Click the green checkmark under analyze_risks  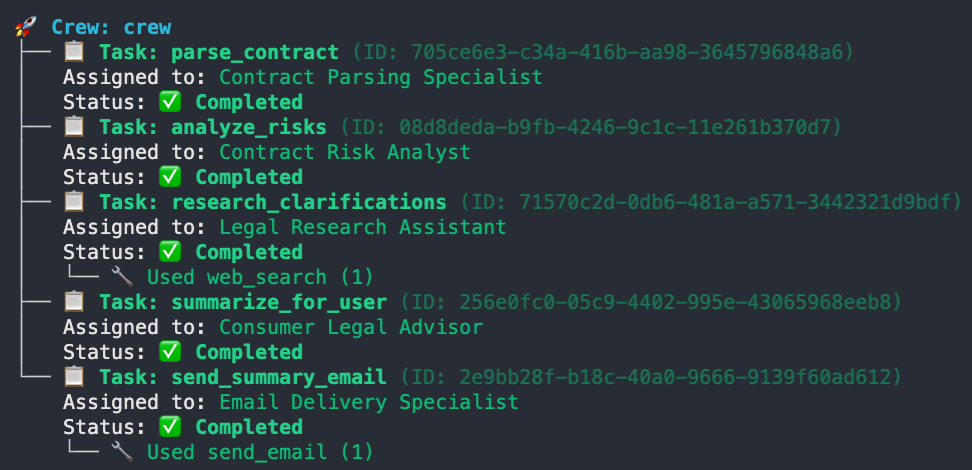[170, 177]
